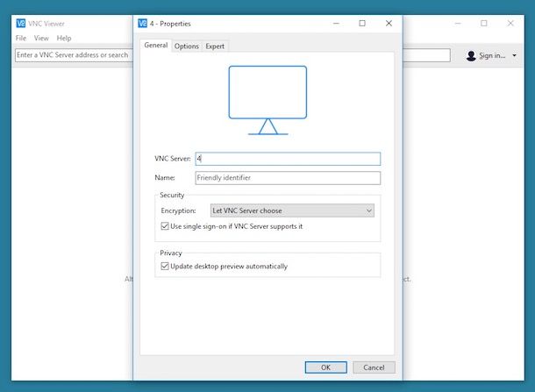The width and height of the screenshot is (535, 392).
Task: Click the user avatar icon beside Sign in
Action: pos(471,55)
